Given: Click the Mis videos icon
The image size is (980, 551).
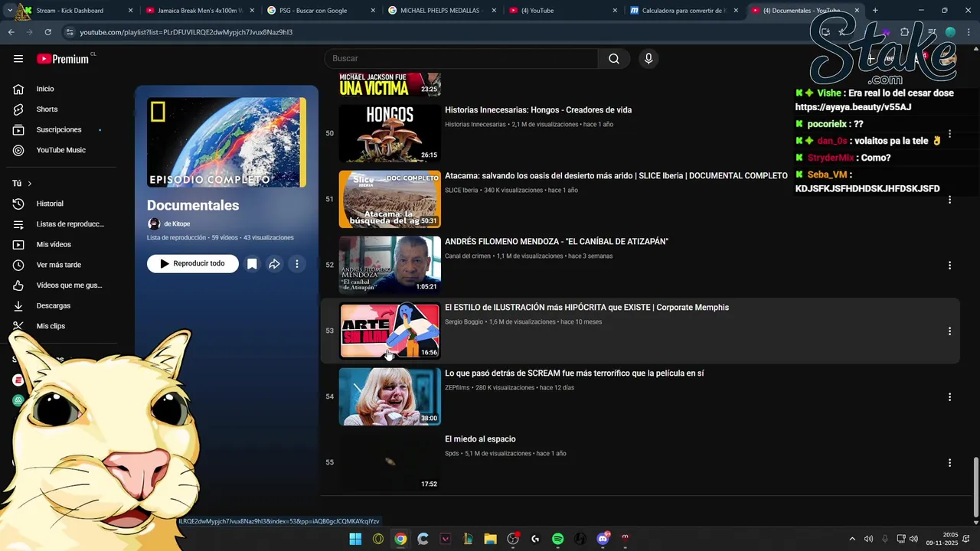Looking at the screenshot, I should click(18, 245).
